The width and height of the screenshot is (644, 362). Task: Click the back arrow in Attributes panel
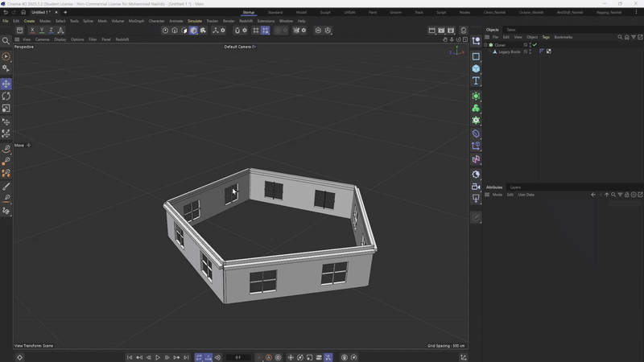(x=593, y=195)
